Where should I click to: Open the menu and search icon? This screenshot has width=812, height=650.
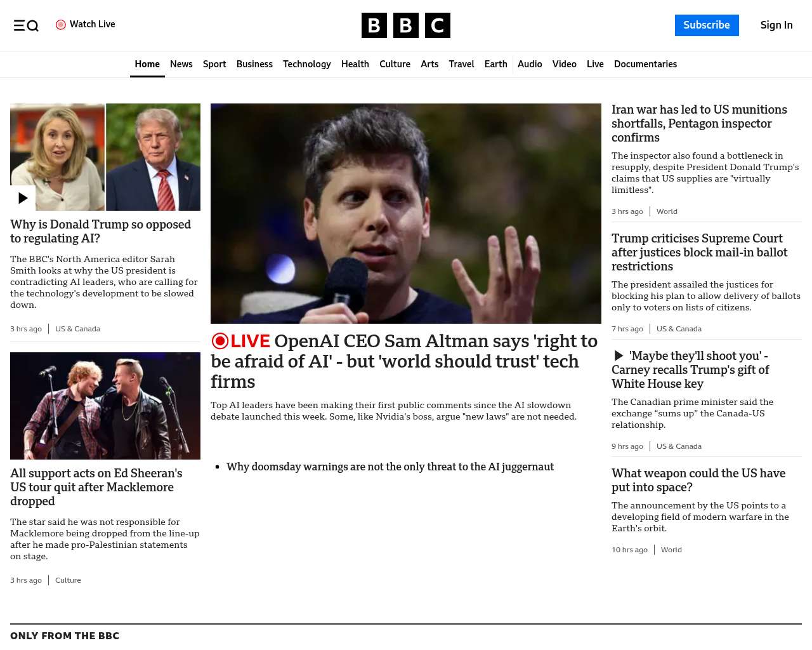click(26, 25)
